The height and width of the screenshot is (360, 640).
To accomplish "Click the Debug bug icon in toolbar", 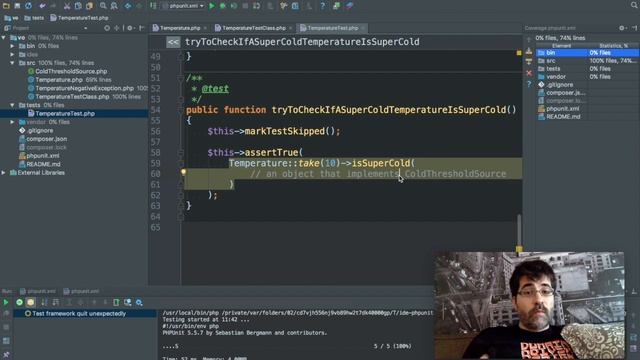I will coord(223,6).
